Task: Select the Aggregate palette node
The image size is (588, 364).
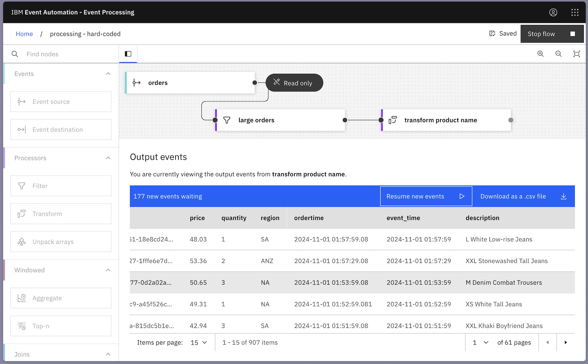Action: (x=61, y=298)
